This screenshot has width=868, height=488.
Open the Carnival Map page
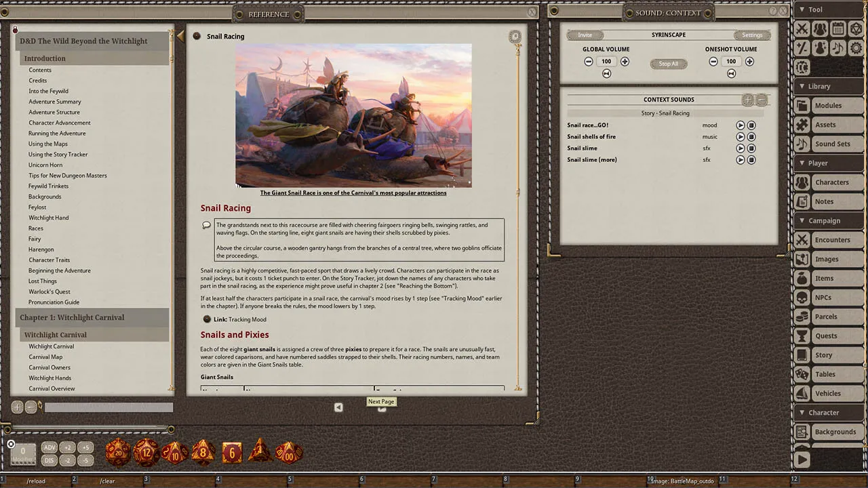45,357
